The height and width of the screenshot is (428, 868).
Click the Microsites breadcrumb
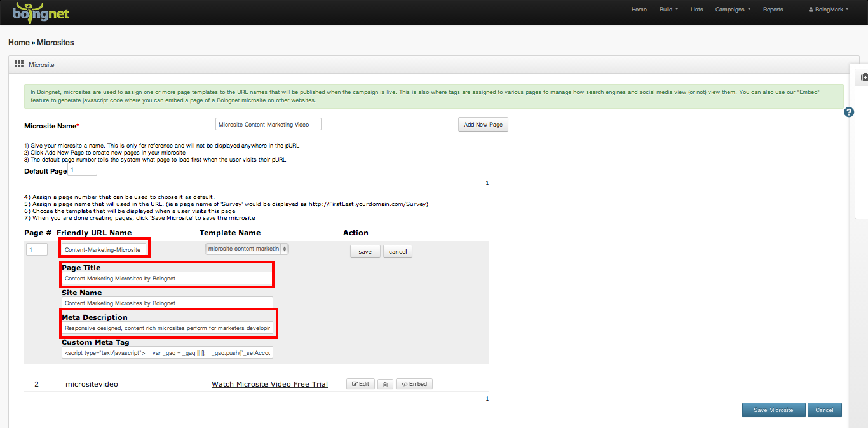[55, 43]
